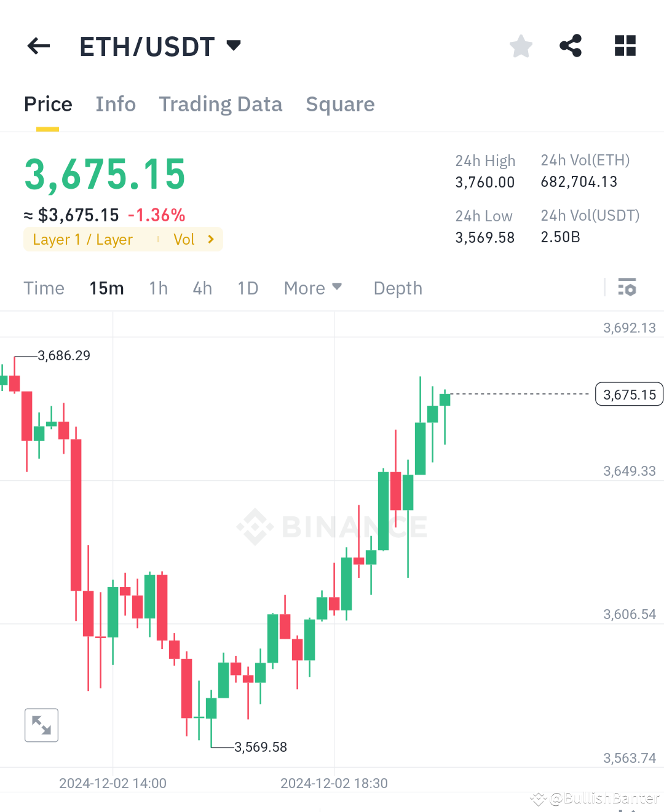Open the ETH/USDT pair selector

tap(234, 45)
